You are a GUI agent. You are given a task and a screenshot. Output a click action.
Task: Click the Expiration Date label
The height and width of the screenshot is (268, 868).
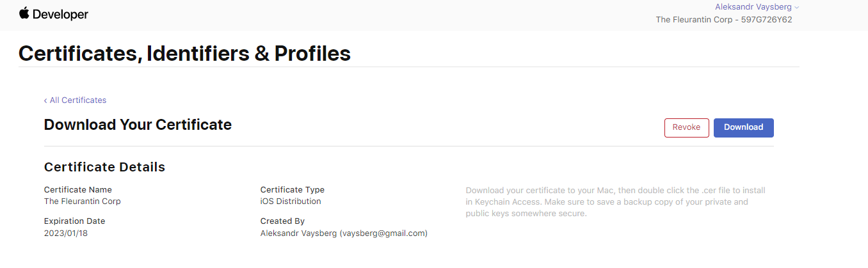pyautogui.click(x=74, y=221)
